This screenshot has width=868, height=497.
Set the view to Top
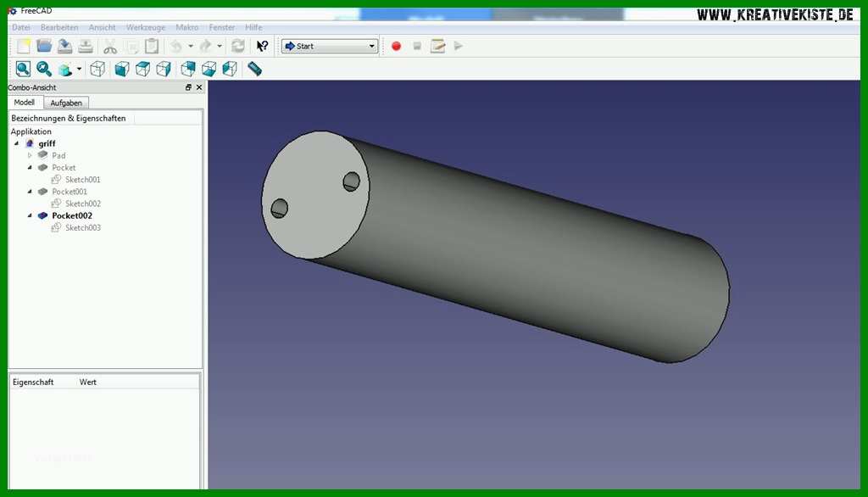click(x=142, y=69)
